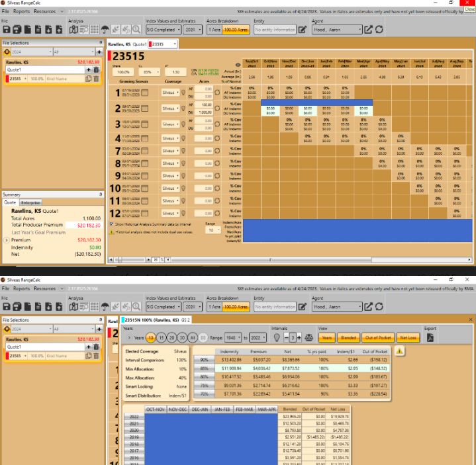Click the light bulb icon for growing season 4
This screenshot has width=476, height=465.
click(x=183, y=138)
